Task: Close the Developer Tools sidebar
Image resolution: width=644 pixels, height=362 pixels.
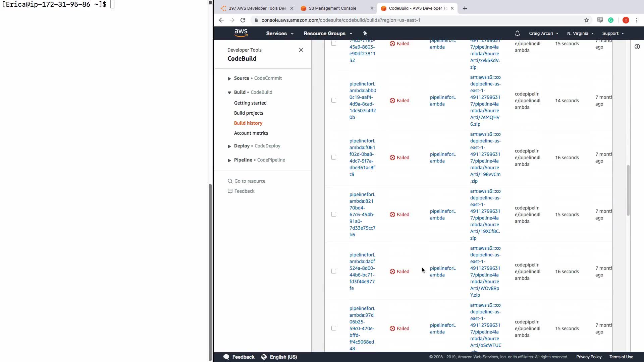Action: point(301,50)
